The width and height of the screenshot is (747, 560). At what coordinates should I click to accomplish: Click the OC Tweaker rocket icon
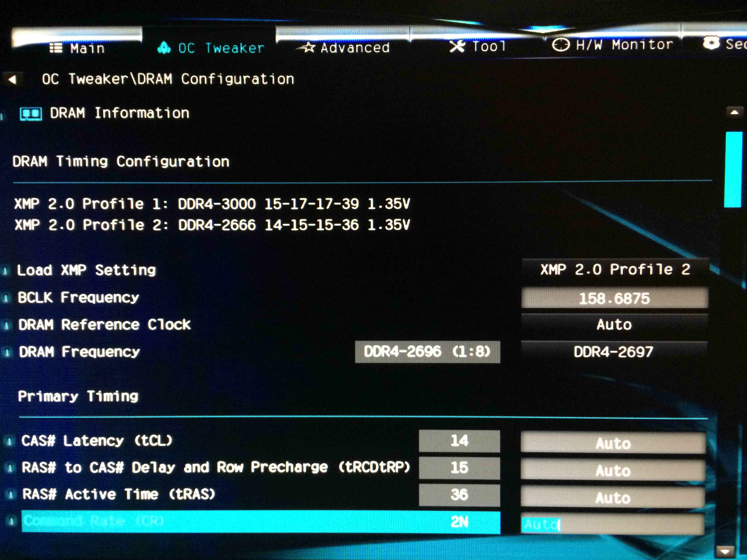pos(164,48)
